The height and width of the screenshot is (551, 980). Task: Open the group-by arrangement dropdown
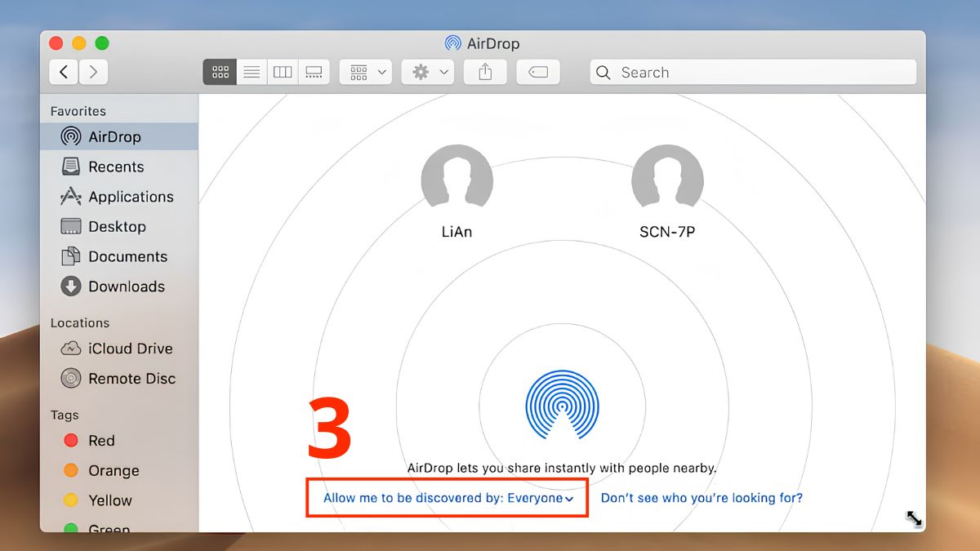pyautogui.click(x=366, y=72)
